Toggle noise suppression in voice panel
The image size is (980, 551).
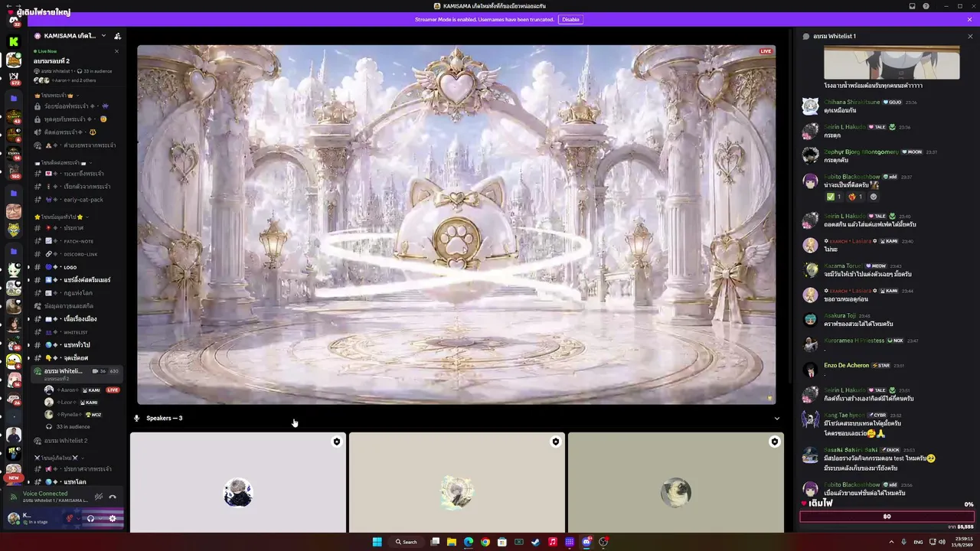pos(98,497)
